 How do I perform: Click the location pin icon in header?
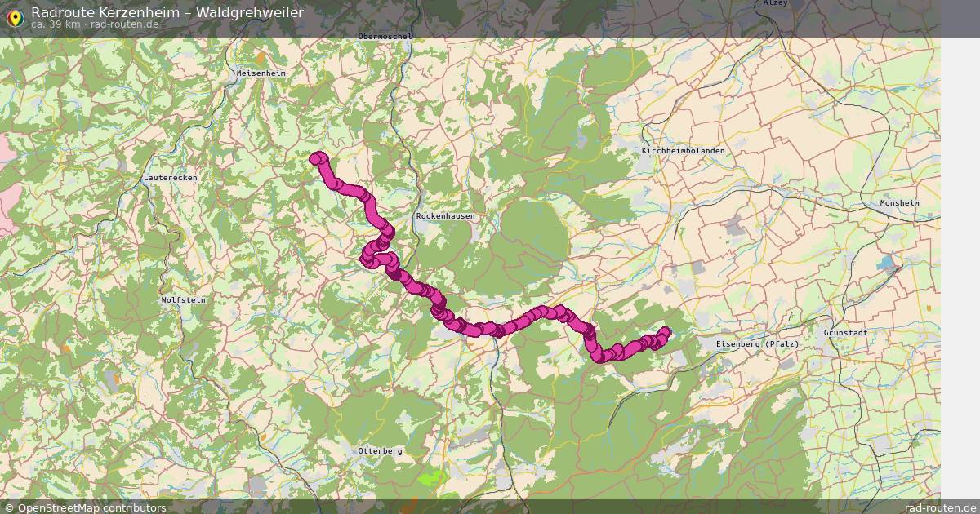14,17
